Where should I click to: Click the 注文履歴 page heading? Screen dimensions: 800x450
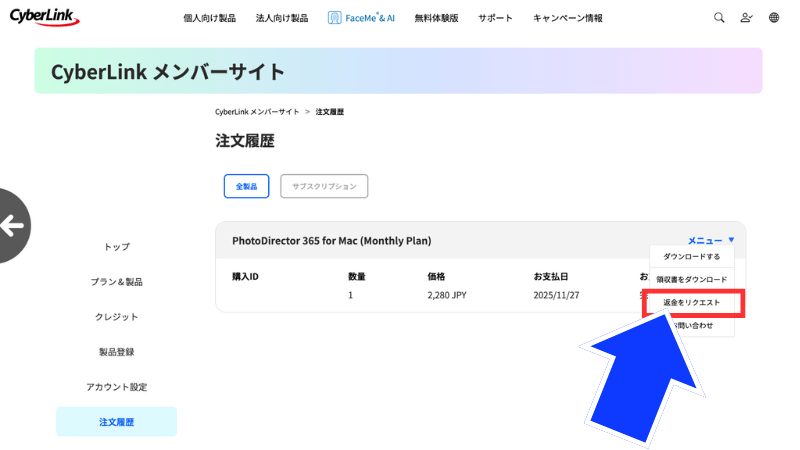(245, 140)
